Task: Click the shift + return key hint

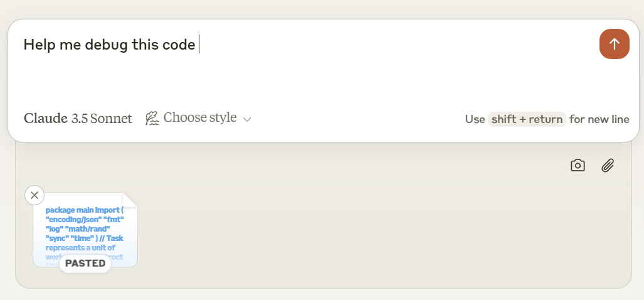Action: [x=527, y=119]
